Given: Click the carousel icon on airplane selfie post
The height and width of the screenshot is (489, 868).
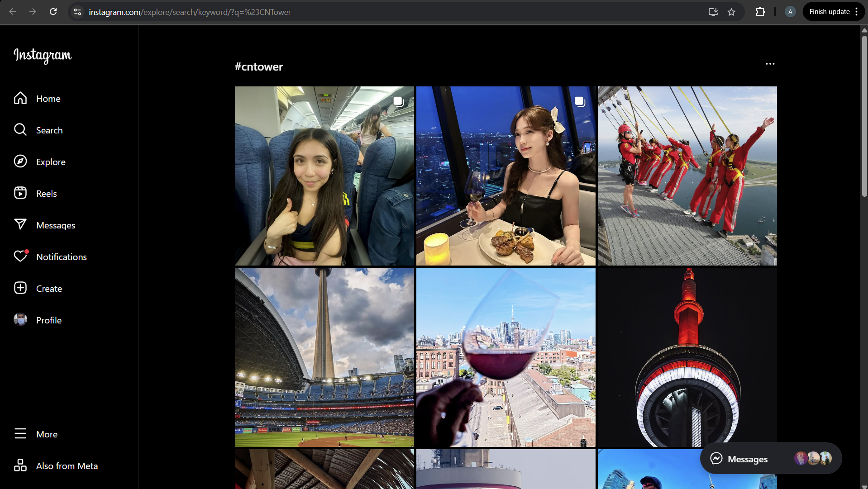Looking at the screenshot, I should [398, 101].
